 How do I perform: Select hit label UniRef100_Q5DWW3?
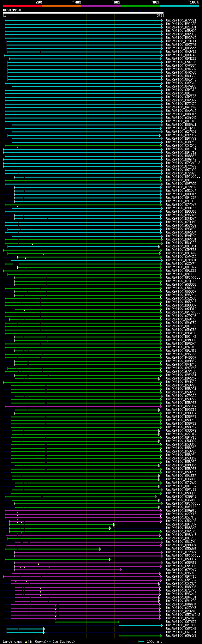pyautogui.click(x=181, y=549)
